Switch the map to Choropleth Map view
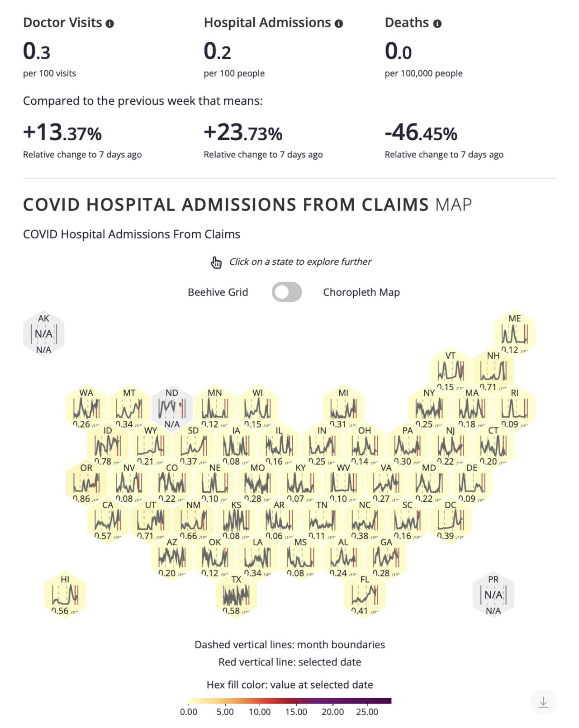This screenshot has width=579, height=728. coord(287,292)
